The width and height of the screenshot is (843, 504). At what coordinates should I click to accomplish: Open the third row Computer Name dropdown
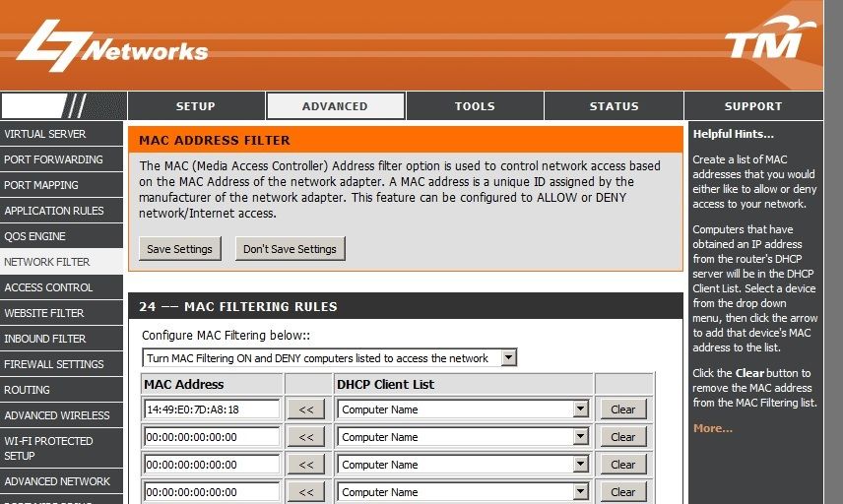pos(462,465)
